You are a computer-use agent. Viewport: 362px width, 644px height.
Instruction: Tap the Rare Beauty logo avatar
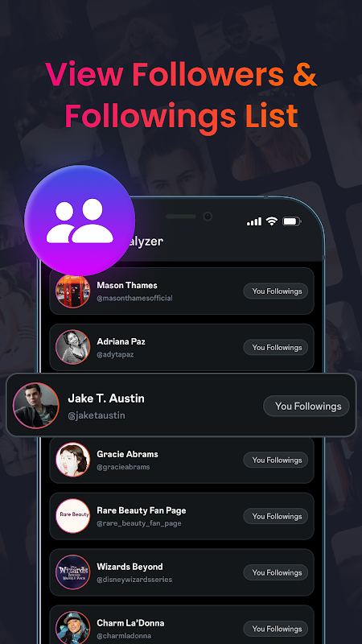[x=72, y=516]
